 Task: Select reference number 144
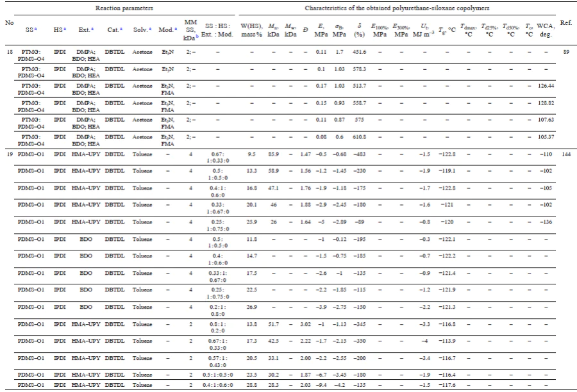[x=566, y=154]
